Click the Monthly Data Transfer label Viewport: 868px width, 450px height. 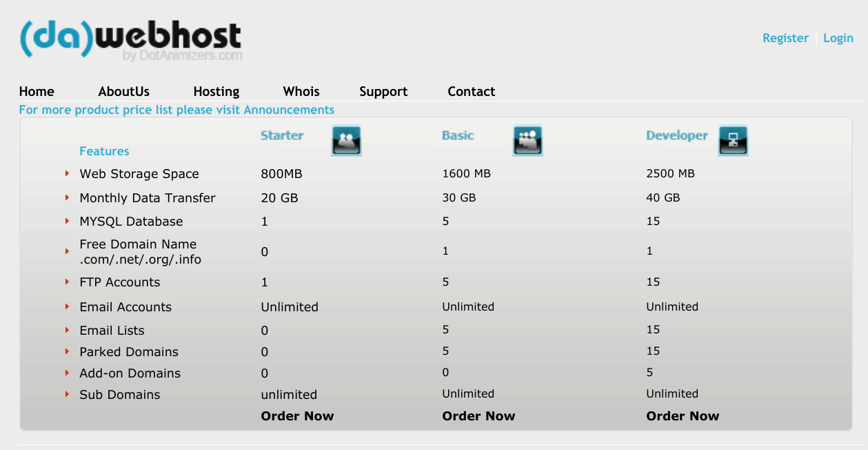(x=148, y=198)
